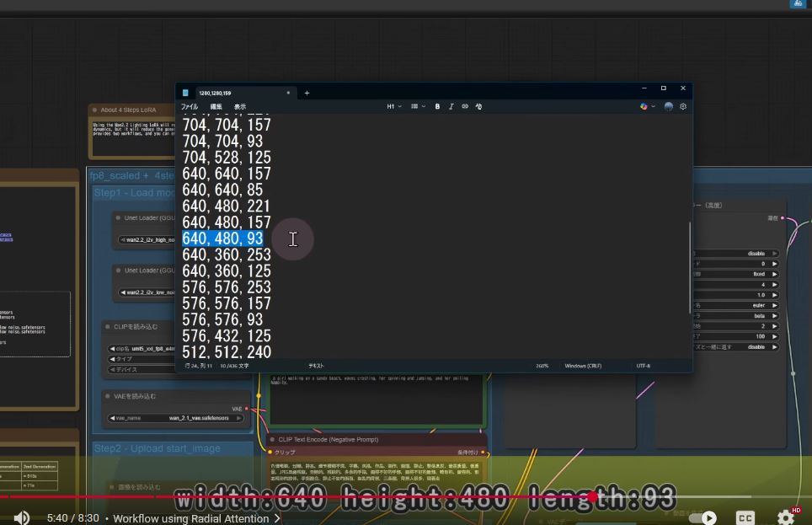This screenshot has width=812, height=525.
Task: Maximize the Notepad window
Action: pyautogui.click(x=664, y=88)
